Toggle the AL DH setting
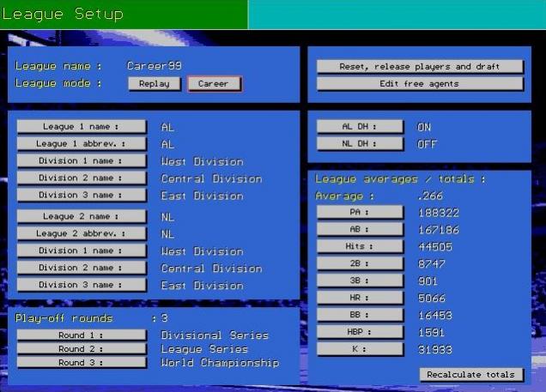 point(359,126)
